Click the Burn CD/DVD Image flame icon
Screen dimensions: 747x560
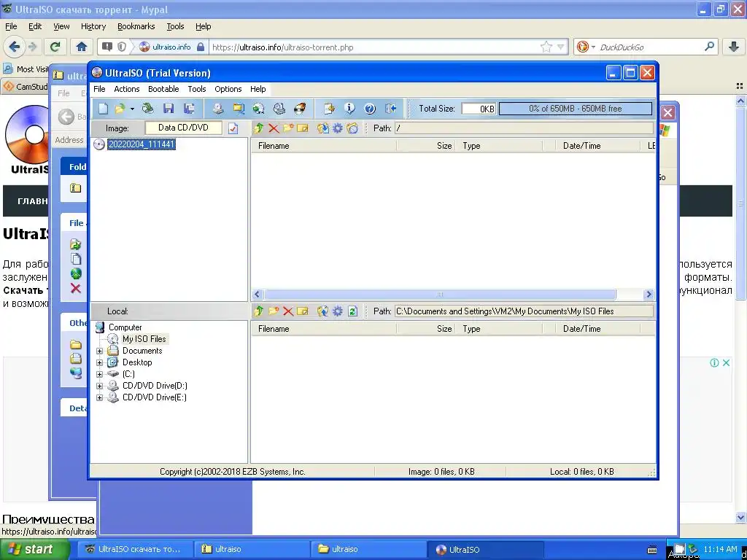[x=300, y=109]
